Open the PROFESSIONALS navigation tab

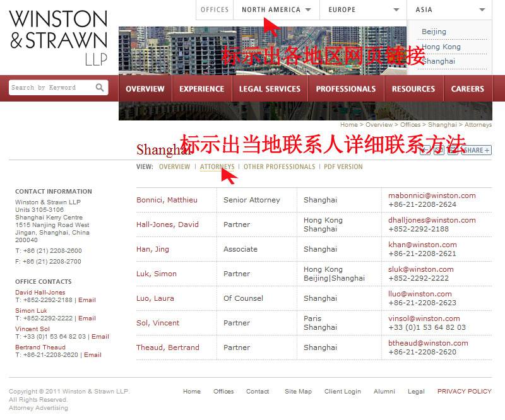(x=345, y=89)
